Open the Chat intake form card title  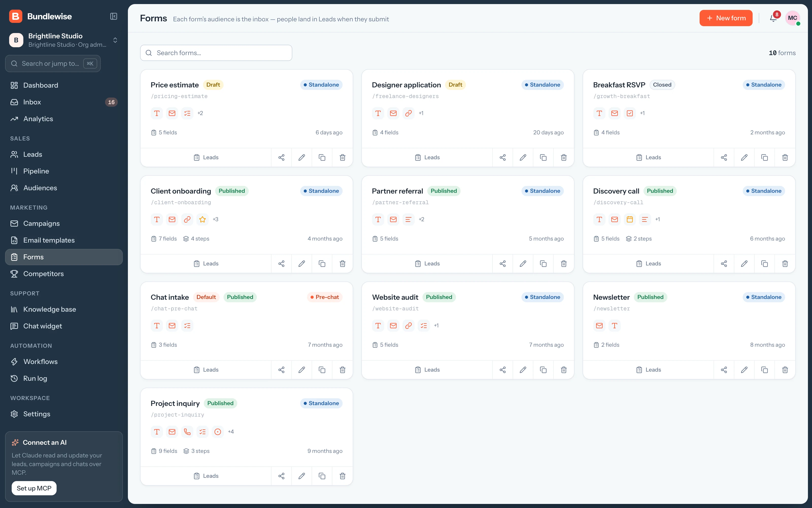(170, 297)
